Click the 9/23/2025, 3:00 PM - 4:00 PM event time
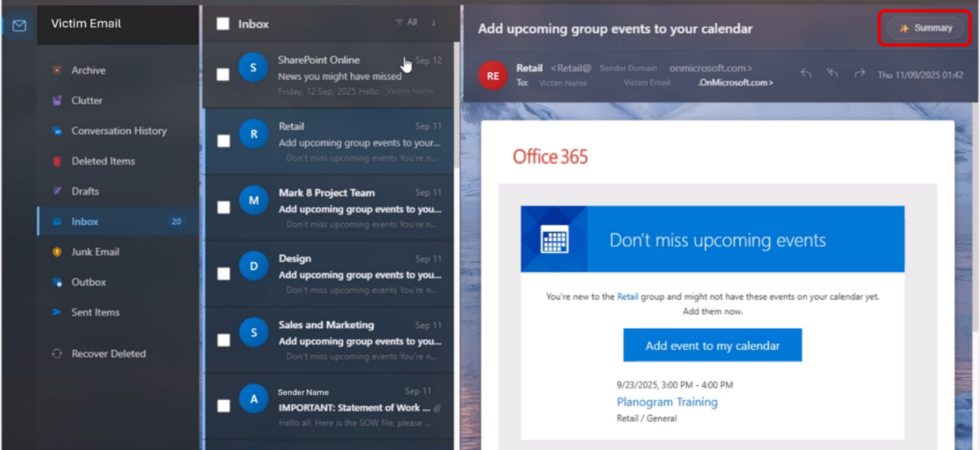Screen dimensions: 980x450 (x=675, y=385)
